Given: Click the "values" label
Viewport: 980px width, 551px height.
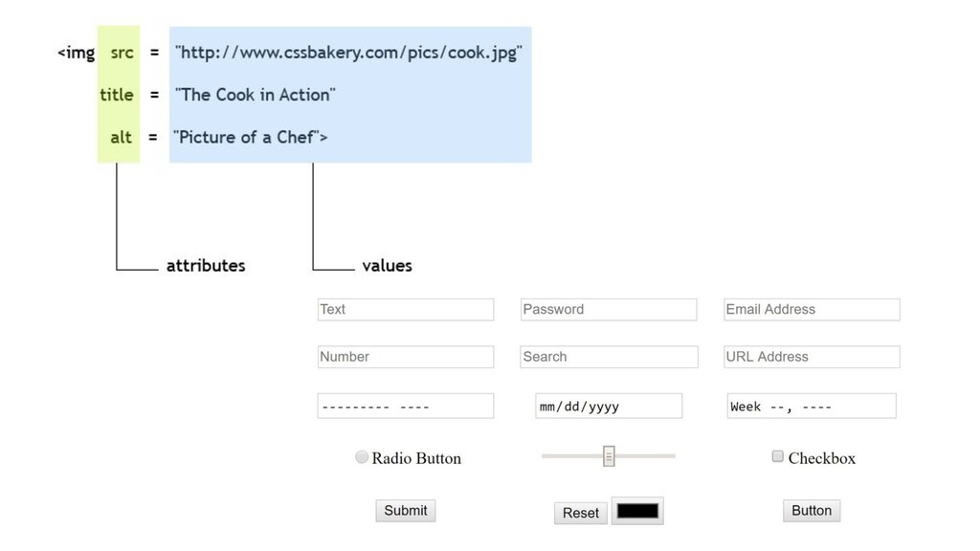Looking at the screenshot, I should point(387,266).
